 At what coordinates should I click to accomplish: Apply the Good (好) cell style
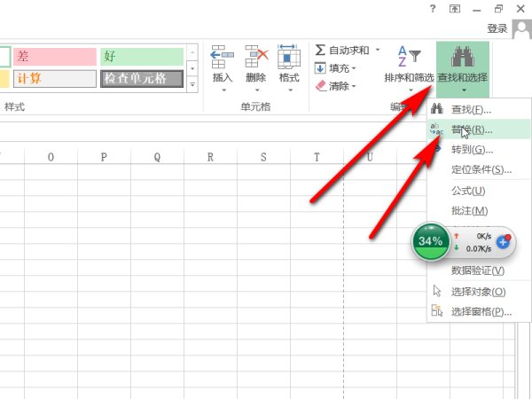tap(142, 57)
